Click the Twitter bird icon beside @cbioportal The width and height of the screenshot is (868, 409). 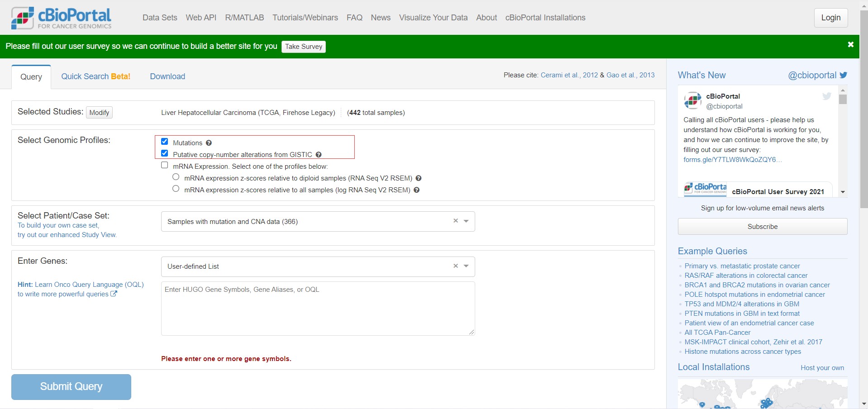pyautogui.click(x=844, y=75)
